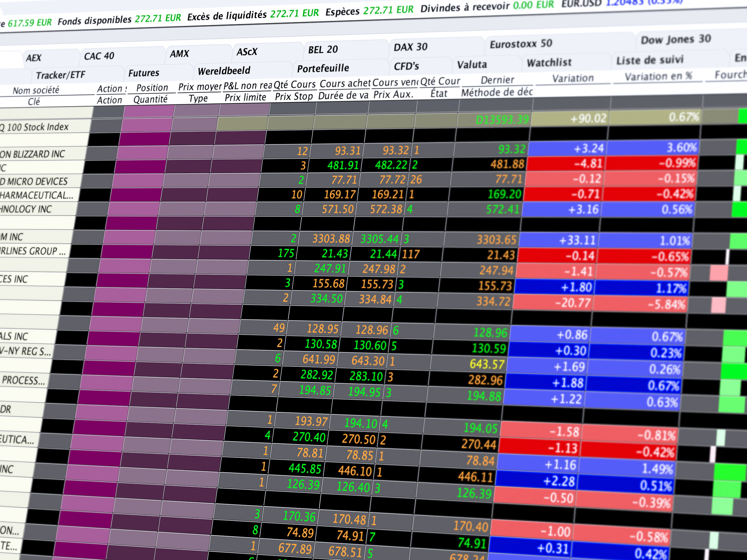Click the État column header
747x560 pixels.
439,93
